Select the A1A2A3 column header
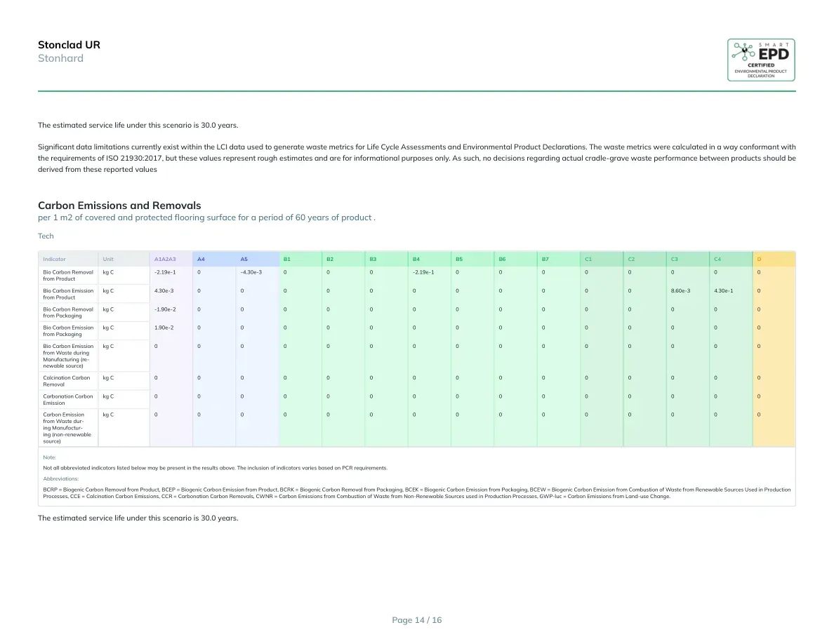Image resolution: width=834 pixels, height=644 pixels. click(x=165, y=260)
